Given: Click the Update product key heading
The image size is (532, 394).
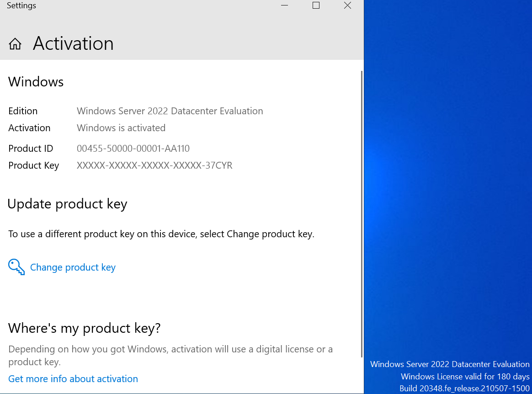Looking at the screenshot, I should 67,204.
